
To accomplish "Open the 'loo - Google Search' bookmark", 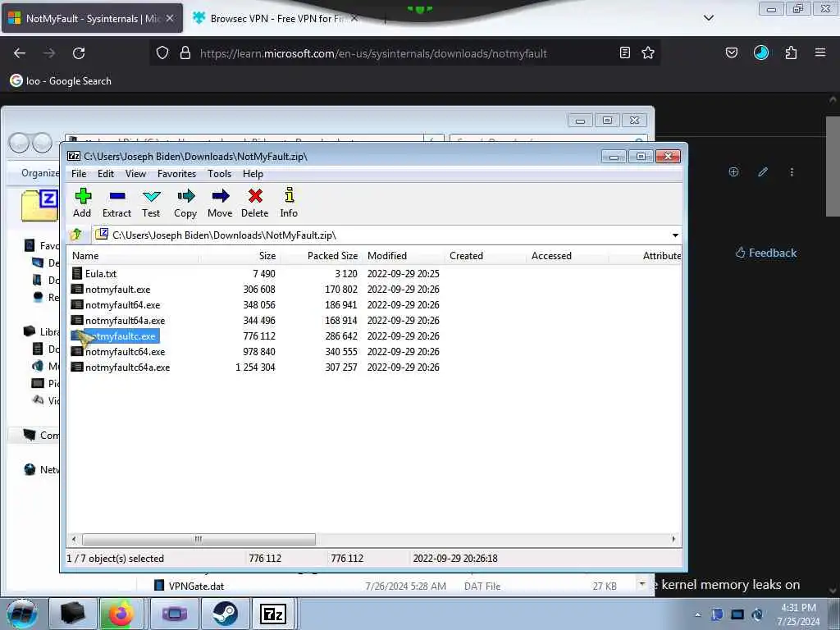I will click(61, 81).
